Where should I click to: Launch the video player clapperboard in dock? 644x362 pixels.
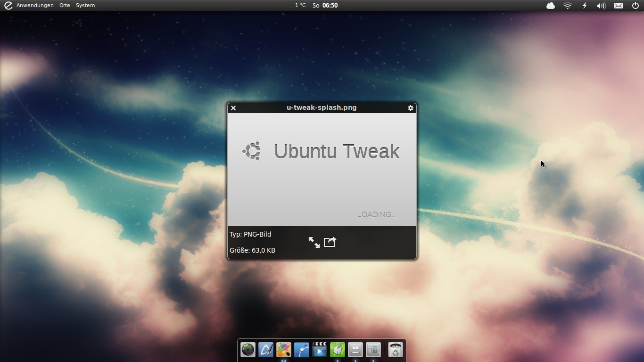coord(320,350)
